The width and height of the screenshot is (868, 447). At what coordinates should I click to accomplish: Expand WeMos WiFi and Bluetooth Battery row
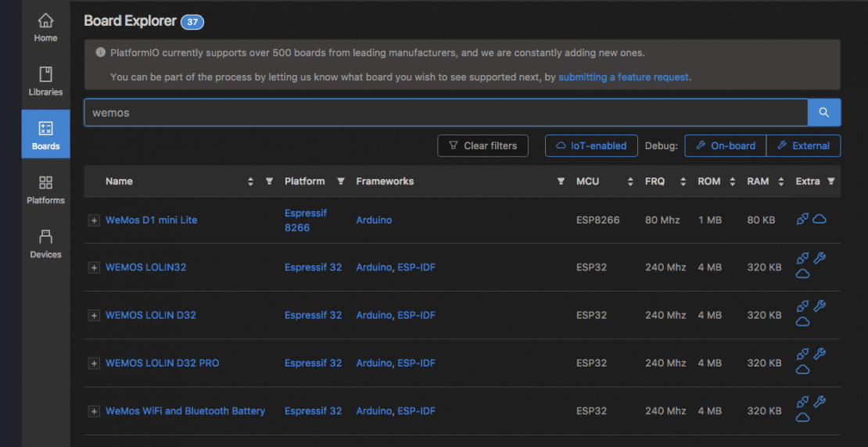pos(94,412)
